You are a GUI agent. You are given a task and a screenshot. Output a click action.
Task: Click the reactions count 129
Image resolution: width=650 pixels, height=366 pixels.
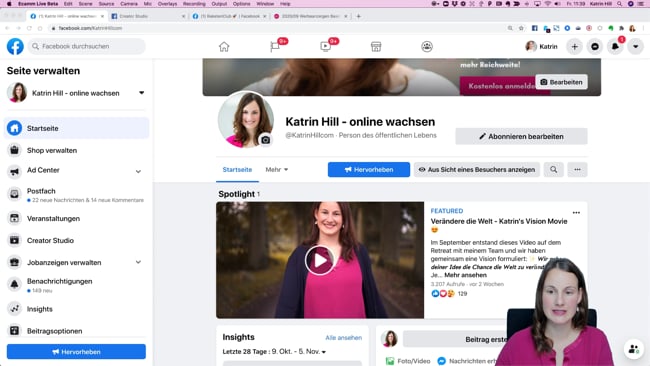(463, 293)
